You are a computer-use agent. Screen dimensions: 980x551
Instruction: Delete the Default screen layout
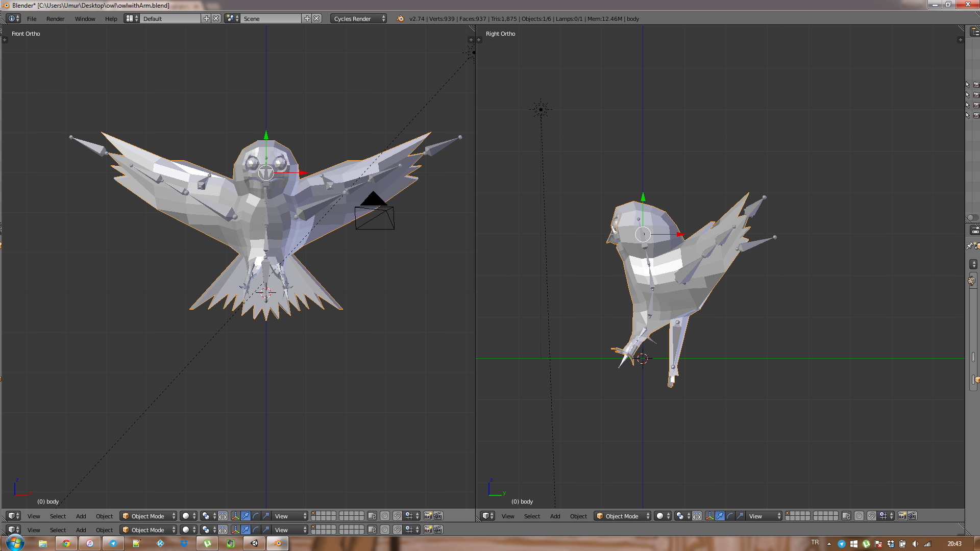point(216,18)
